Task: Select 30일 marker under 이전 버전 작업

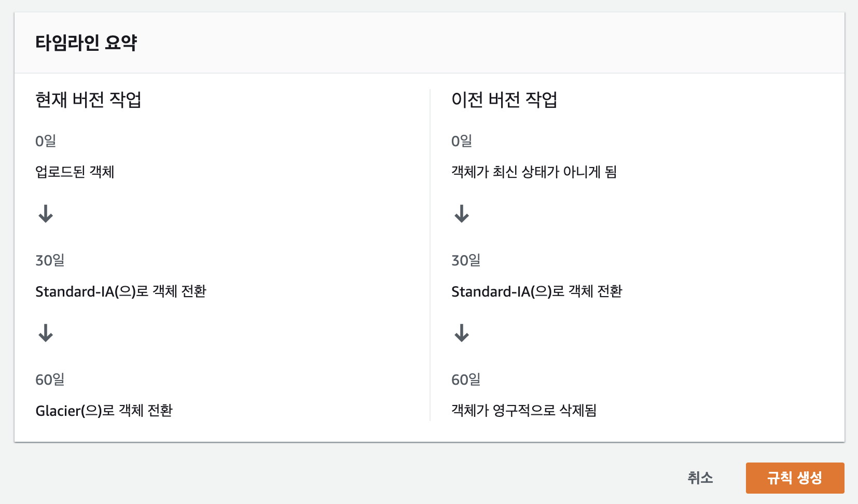Action: point(466,260)
